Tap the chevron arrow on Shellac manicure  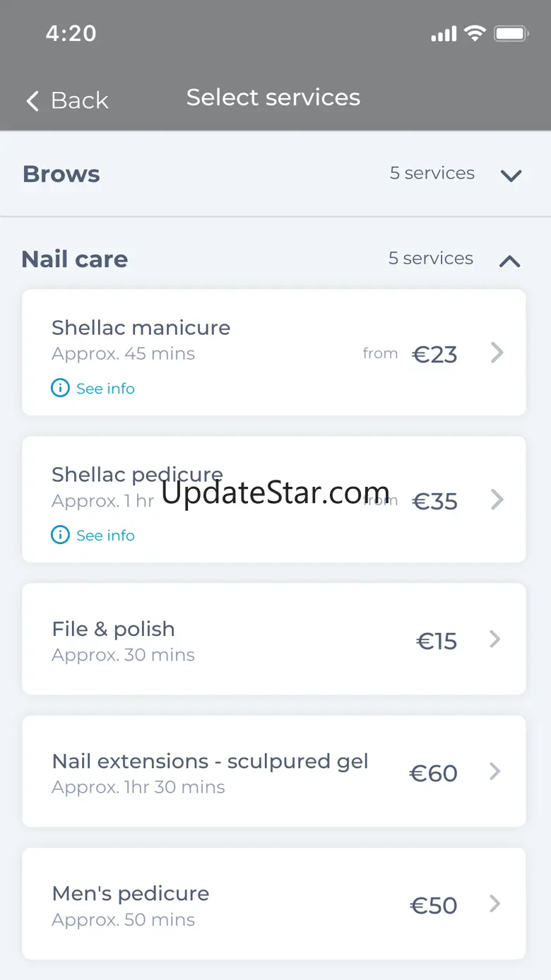[497, 353]
